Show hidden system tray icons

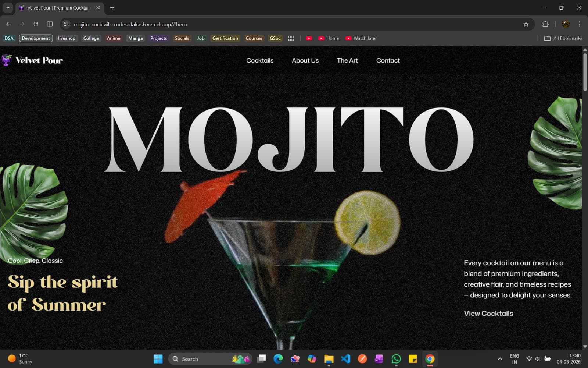(500, 359)
